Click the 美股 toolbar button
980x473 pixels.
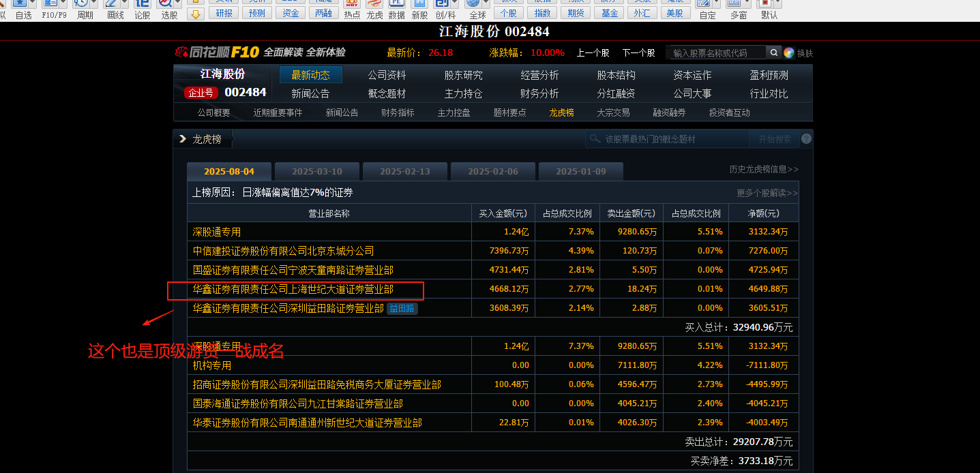(x=674, y=13)
